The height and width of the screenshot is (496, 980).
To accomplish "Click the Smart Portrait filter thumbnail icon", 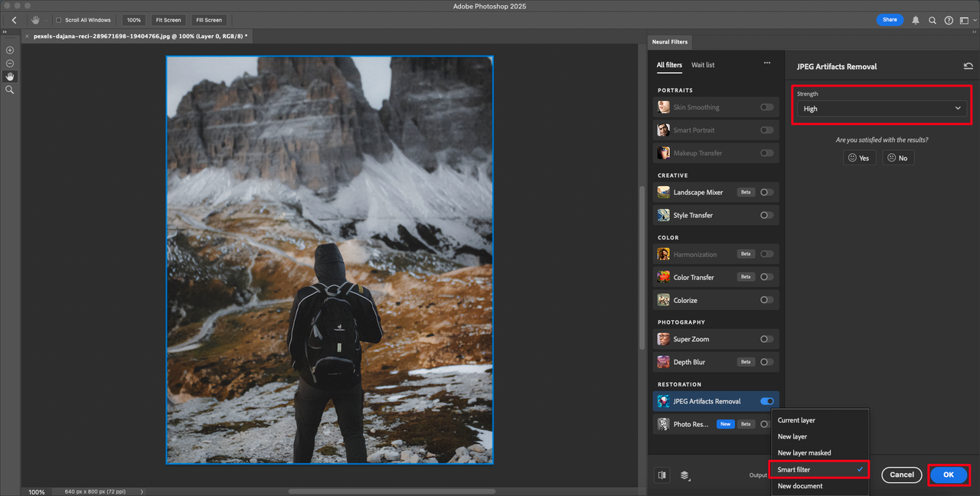I will [663, 130].
